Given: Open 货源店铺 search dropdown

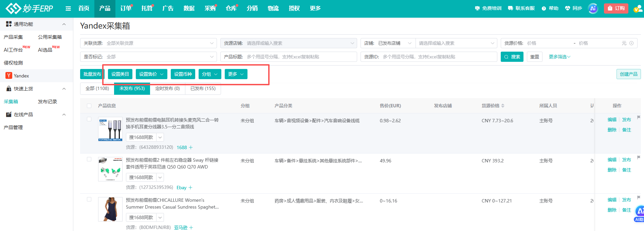Looking at the screenshot, I should pyautogui.click(x=289, y=43).
